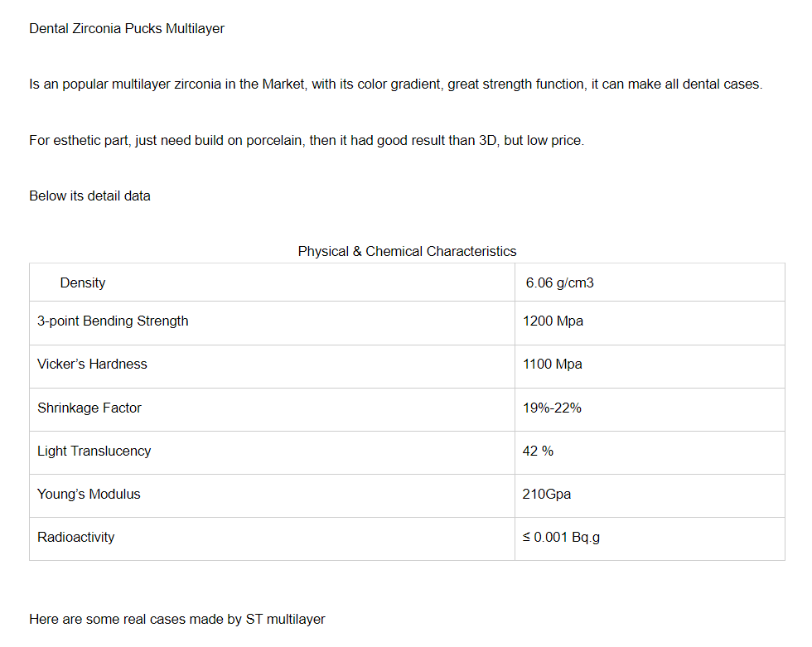Viewport: 812px width, 647px height.
Task: Click the '42 %' value cell
Action: tap(538, 451)
